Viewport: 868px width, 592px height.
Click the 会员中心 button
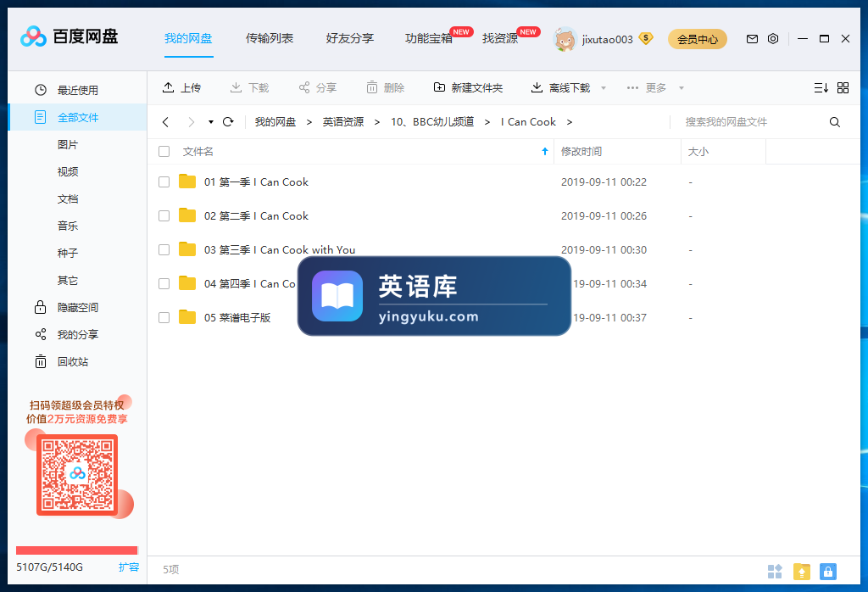coord(698,39)
